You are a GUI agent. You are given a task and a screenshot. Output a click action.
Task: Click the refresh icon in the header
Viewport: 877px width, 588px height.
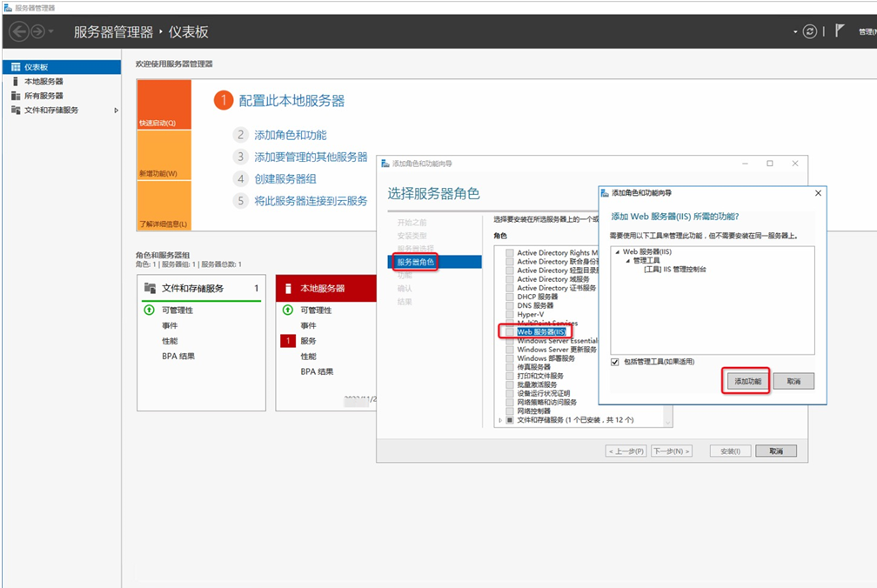(811, 31)
